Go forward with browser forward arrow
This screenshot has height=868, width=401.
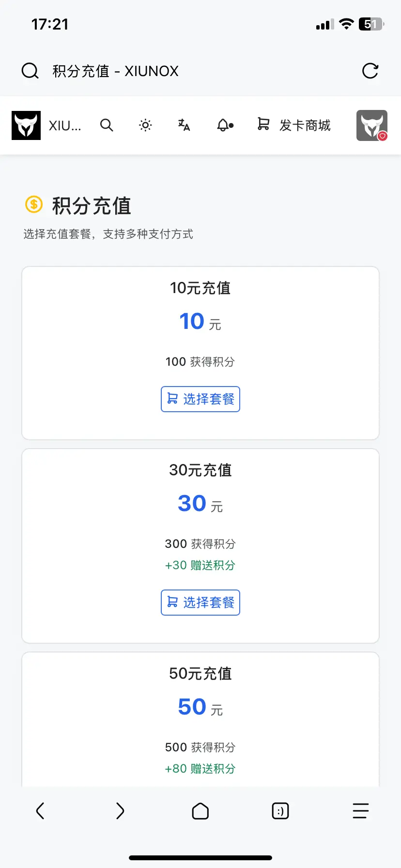click(x=120, y=811)
